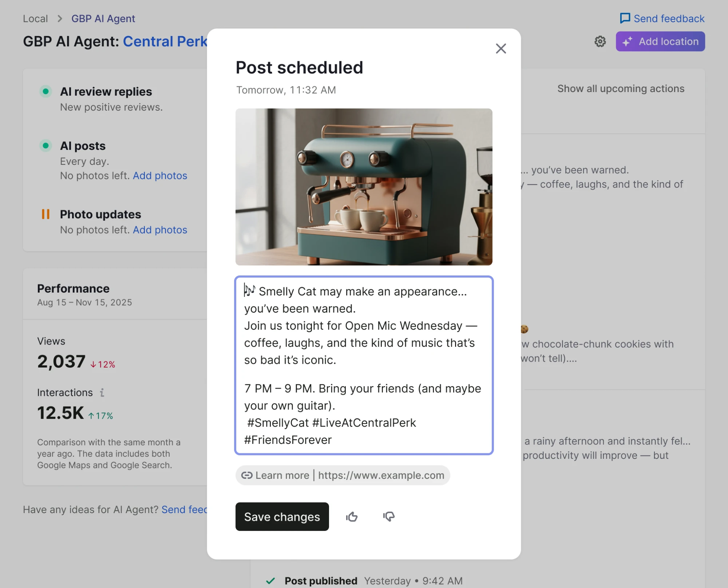The image size is (728, 588).
Task: Click the breadcrumb chevron after Local
Action: pyautogui.click(x=60, y=19)
